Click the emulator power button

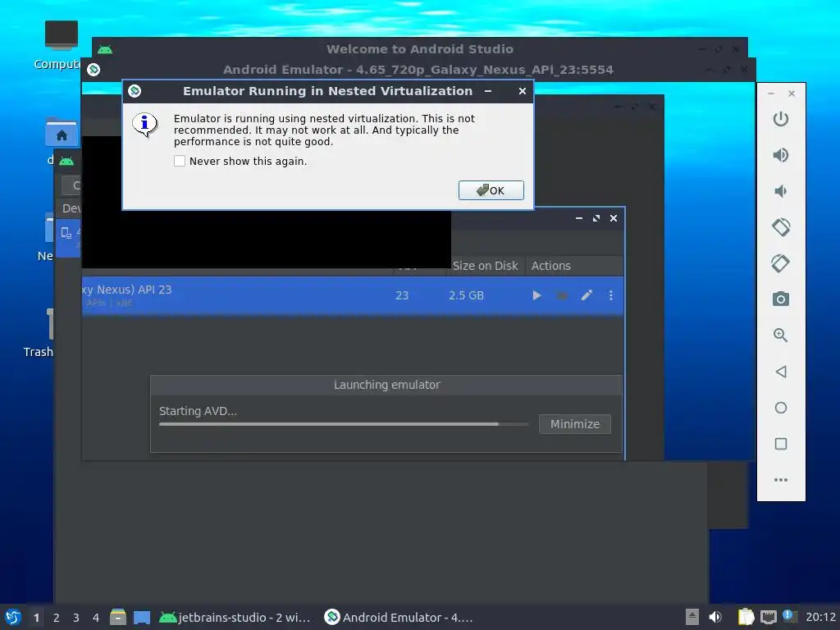click(x=781, y=119)
